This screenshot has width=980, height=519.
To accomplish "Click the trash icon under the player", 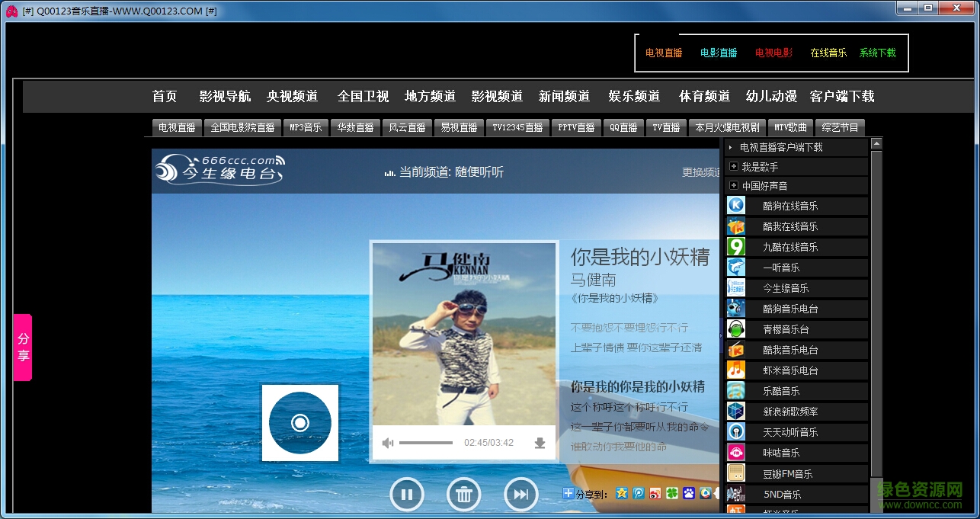I will (464, 494).
